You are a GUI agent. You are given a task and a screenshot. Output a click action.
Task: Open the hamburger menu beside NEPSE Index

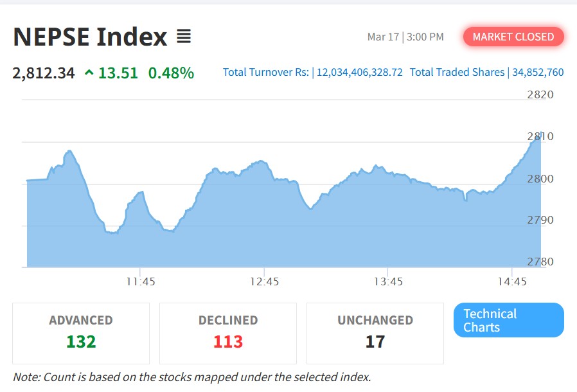[184, 37]
